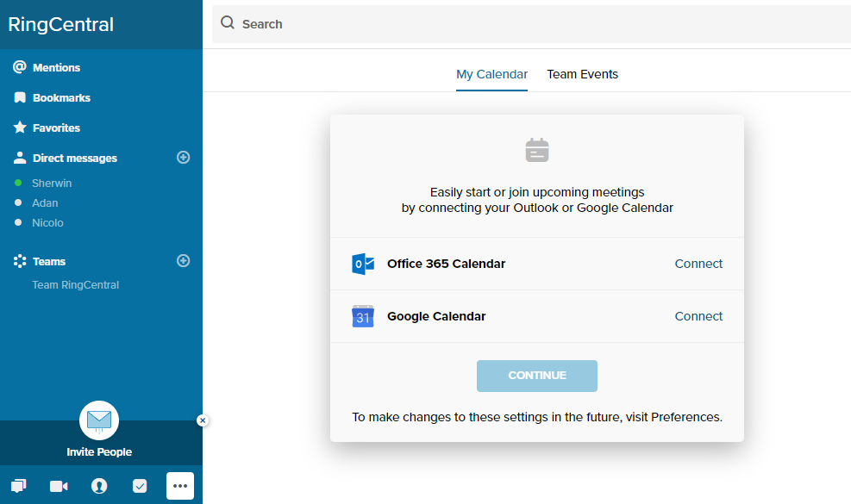Click the Invite People envelope icon

(x=99, y=420)
